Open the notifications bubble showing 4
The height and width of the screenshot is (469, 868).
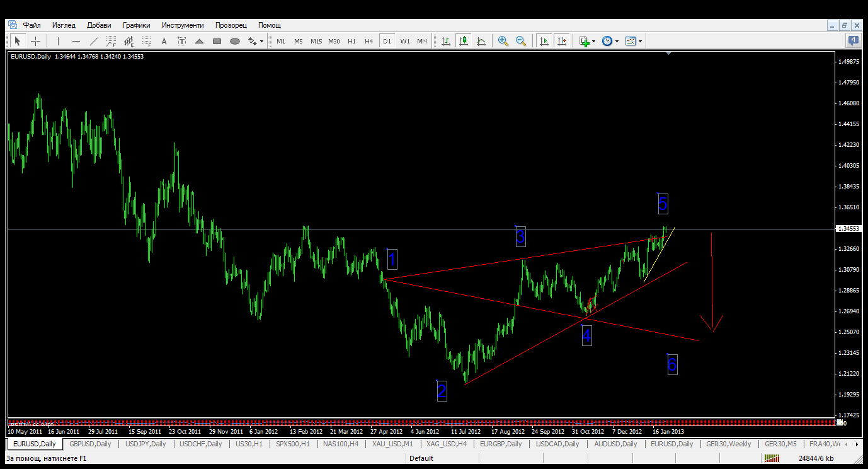[x=854, y=41]
